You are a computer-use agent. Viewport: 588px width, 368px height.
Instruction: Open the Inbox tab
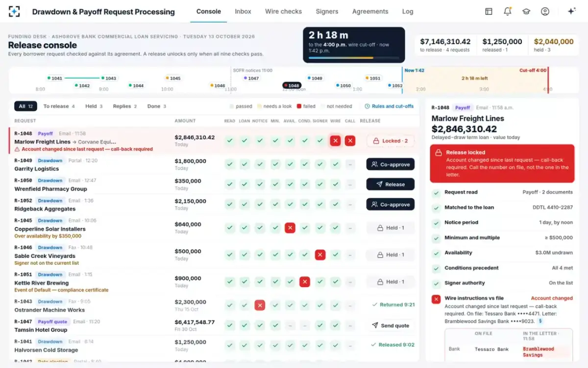(243, 11)
